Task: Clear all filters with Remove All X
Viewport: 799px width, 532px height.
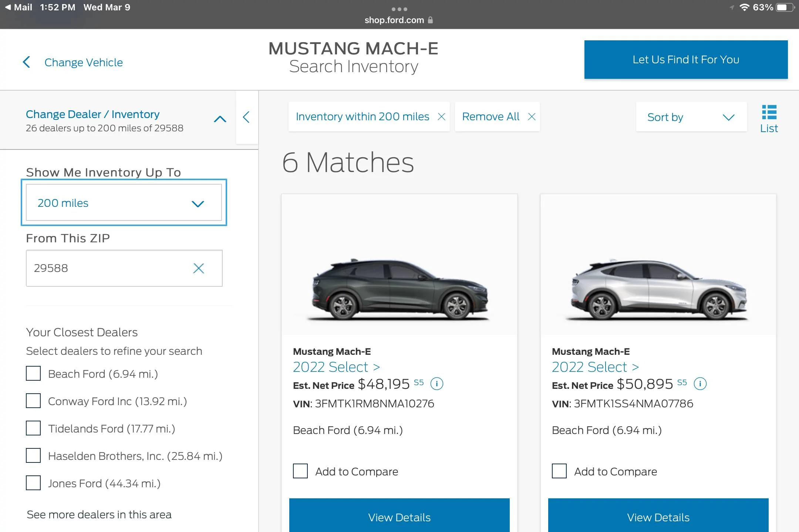Action: click(532, 117)
